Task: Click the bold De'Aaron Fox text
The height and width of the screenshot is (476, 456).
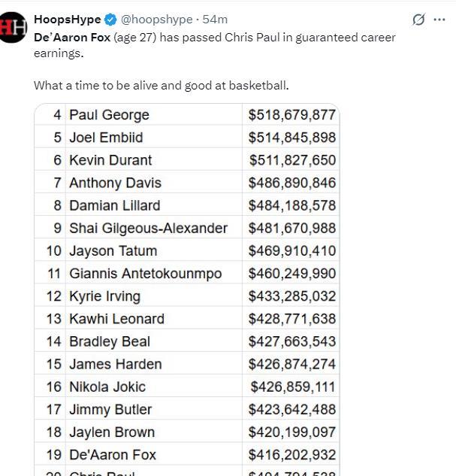Action: click(72, 38)
